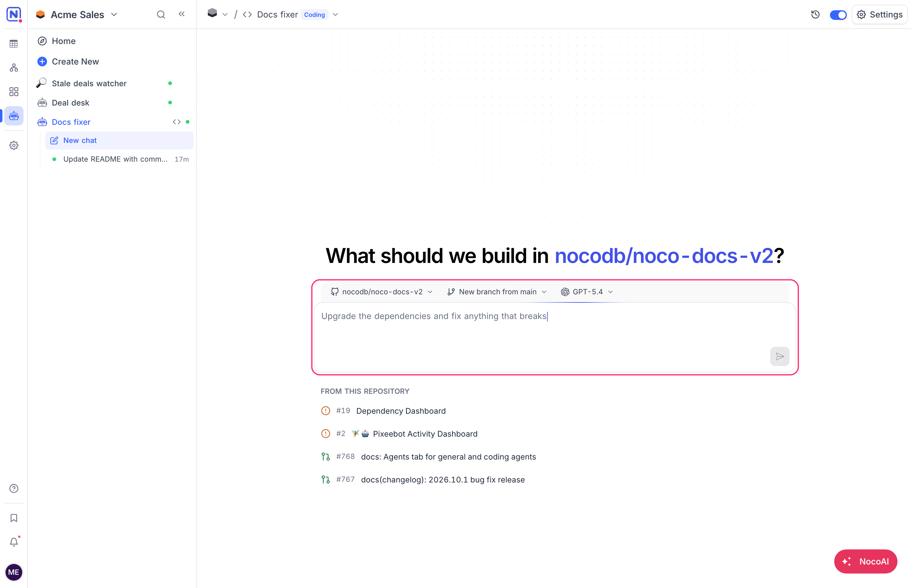
Task: Open the Docs fixer Coding dropdown chevron
Action: coord(336,14)
